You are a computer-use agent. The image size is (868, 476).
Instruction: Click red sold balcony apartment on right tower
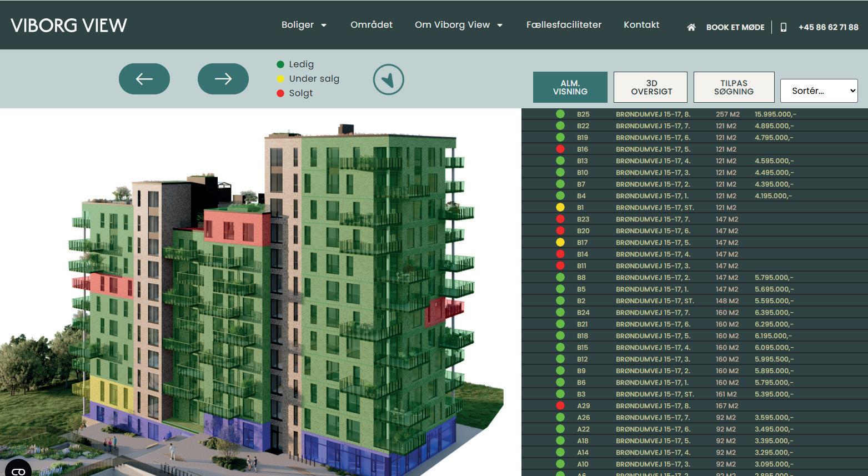pos(443,312)
